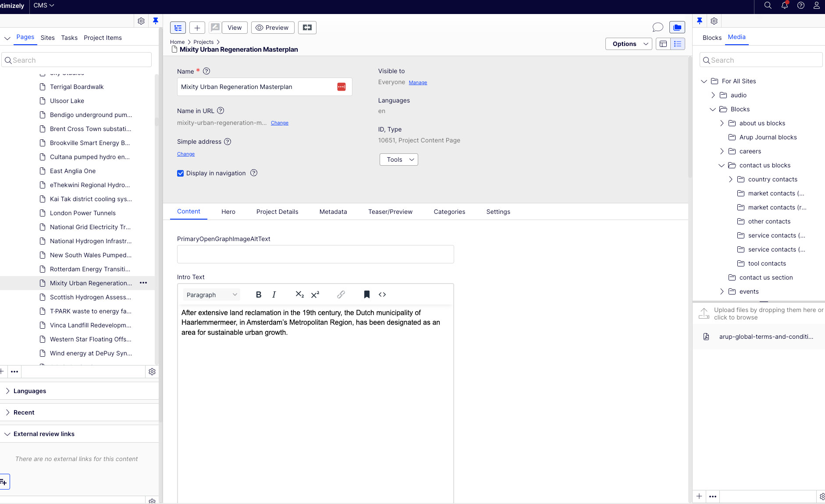Click the left pane settings gear
Image resolution: width=825 pixels, height=504 pixels.
coord(141,21)
